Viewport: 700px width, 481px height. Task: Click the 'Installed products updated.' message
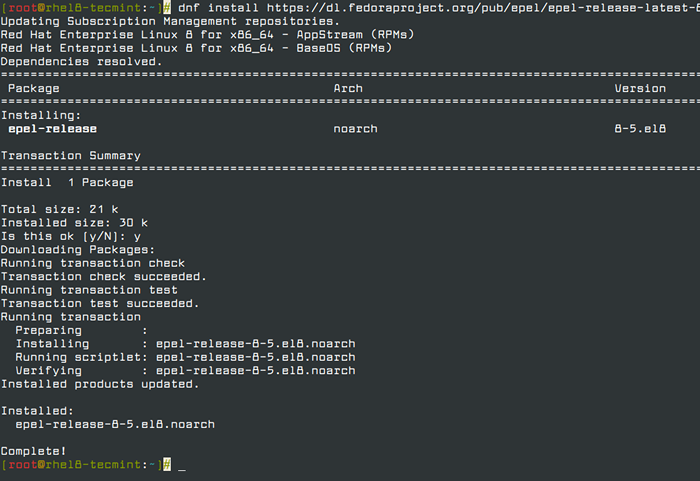[100, 384]
